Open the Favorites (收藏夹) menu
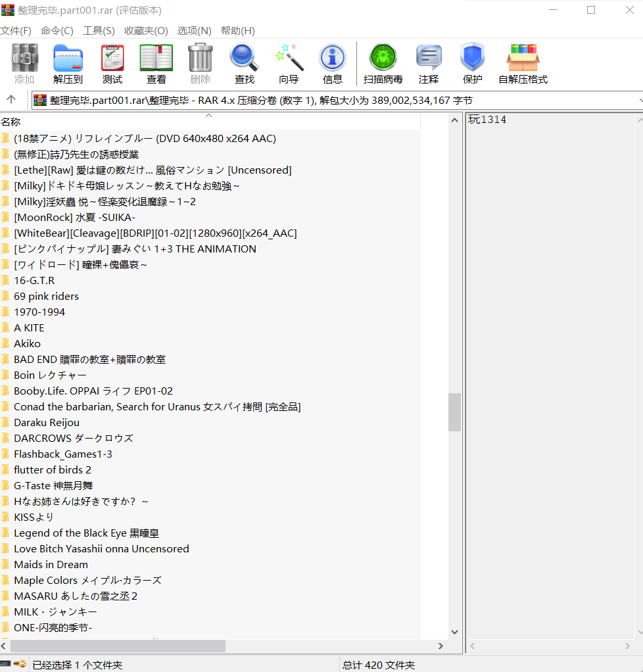Viewport: 643px width, 672px height. [x=146, y=31]
